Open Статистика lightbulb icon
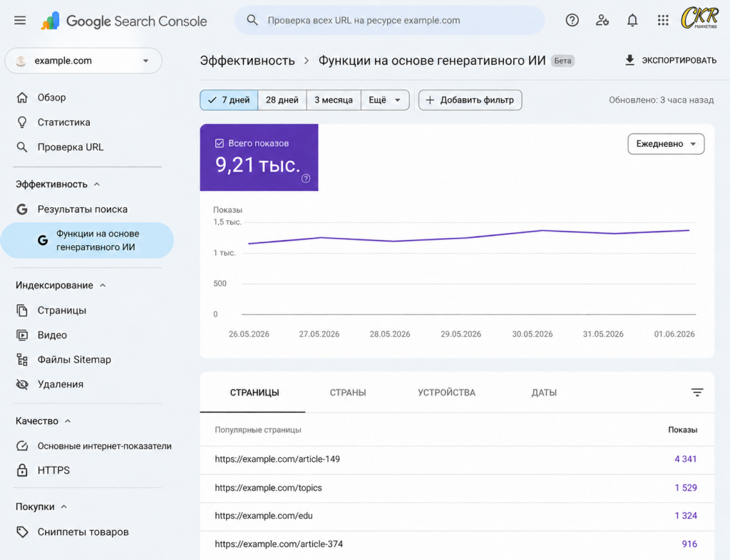The width and height of the screenshot is (730, 560). pos(22,123)
